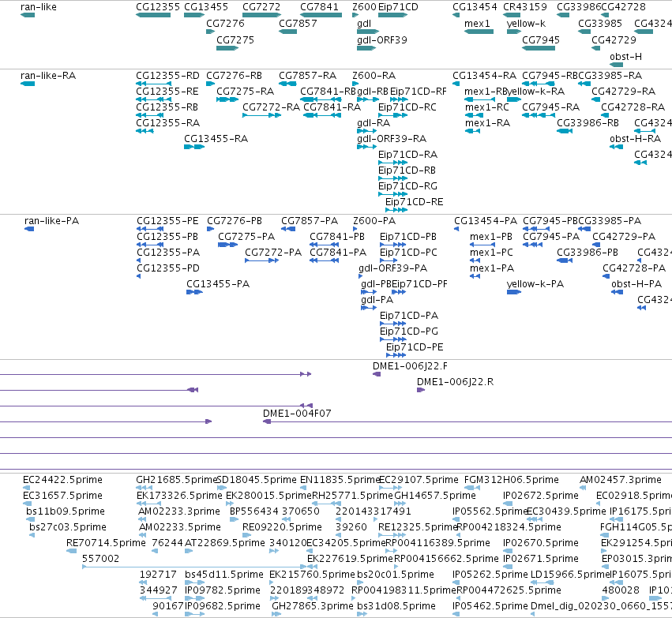Click the DME1-006J22.F clone label
The height and width of the screenshot is (618, 672).
point(410,366)
